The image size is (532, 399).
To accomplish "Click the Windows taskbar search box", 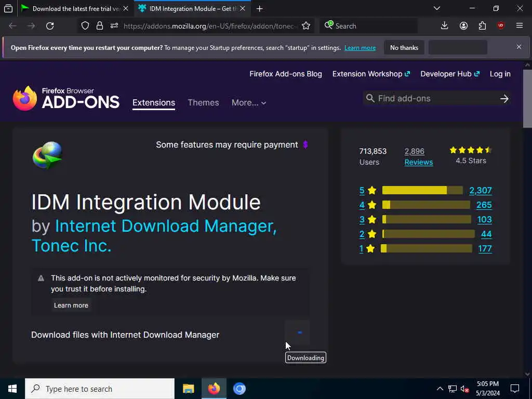I will [x=100, y=389].
